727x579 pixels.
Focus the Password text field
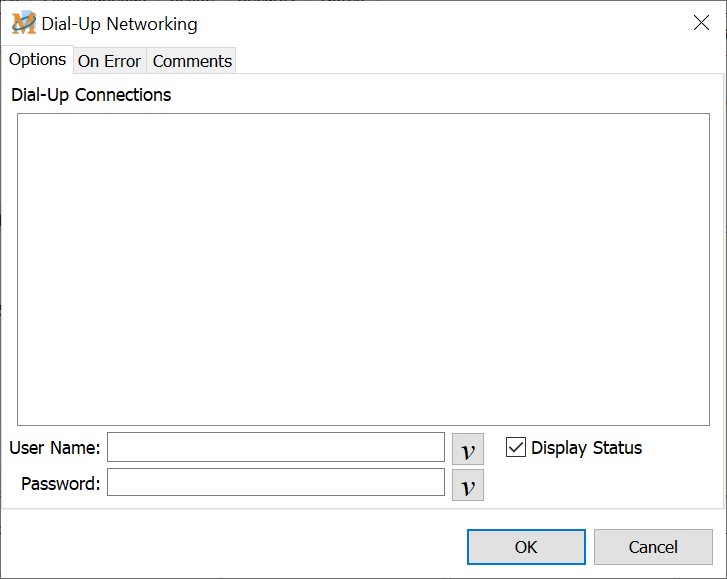point(275,483)
